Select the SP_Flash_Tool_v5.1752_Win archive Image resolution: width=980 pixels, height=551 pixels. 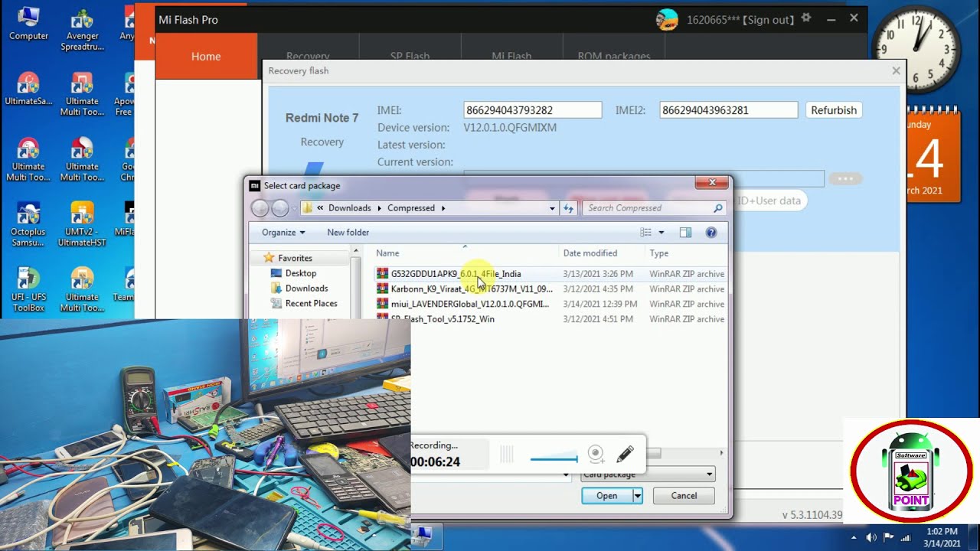pos(549,319)
